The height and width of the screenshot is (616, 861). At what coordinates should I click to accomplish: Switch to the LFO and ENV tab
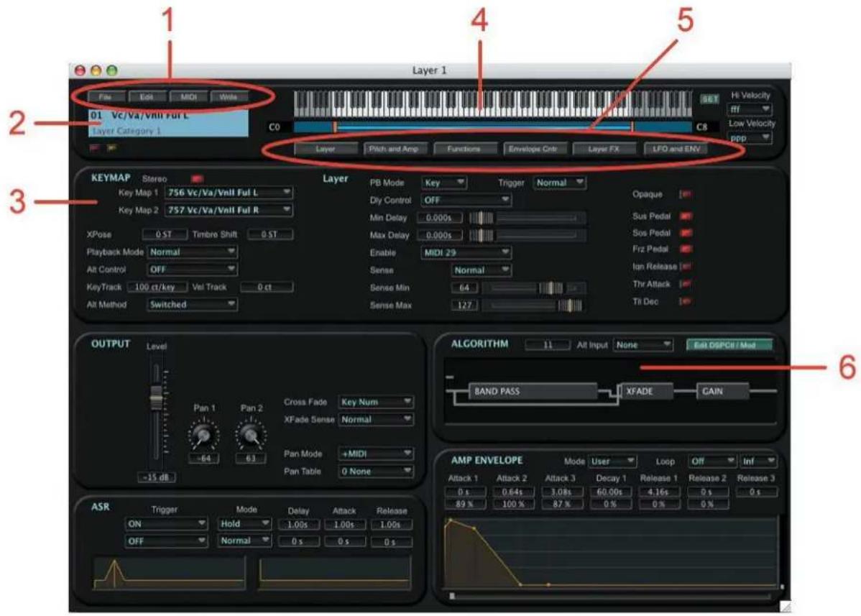pos(676,149)
